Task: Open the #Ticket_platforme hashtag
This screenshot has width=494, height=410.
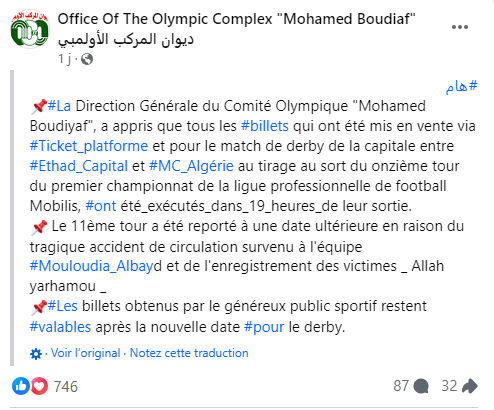Action: [89, 146]
